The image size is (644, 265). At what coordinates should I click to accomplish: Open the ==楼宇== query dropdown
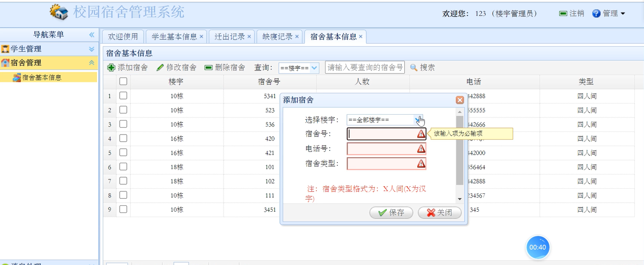pos(314,68)
